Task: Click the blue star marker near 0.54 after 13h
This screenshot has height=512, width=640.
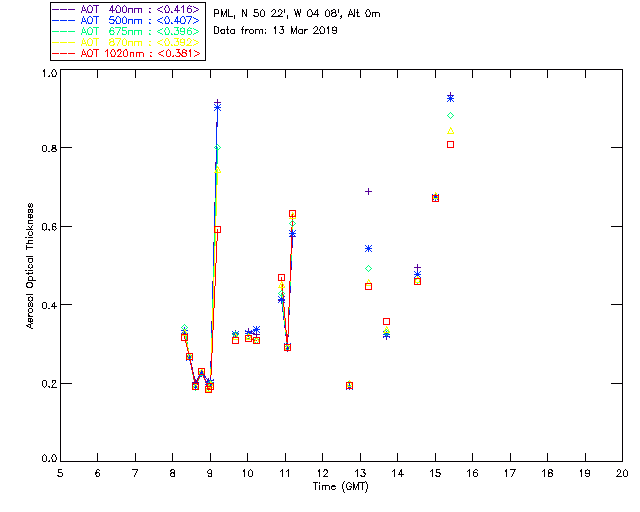Action: (x=368, y=249)
